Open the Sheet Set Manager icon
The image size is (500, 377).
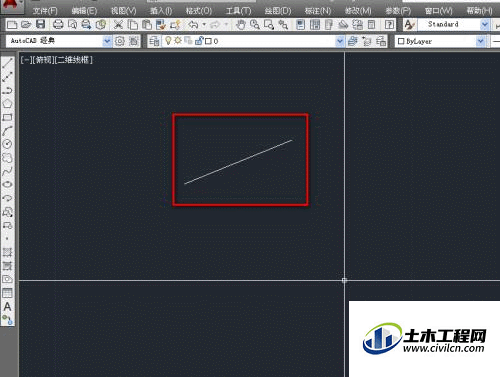click(x=343, y=24)
